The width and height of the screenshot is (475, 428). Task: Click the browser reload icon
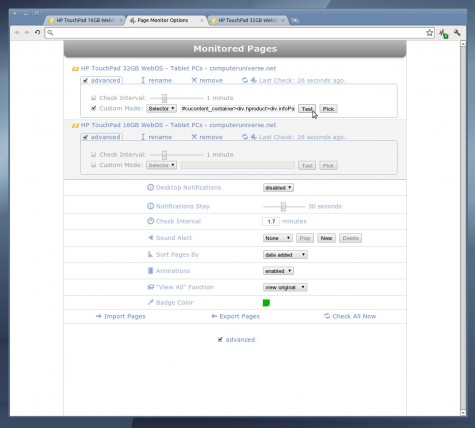tap(38, 32)
